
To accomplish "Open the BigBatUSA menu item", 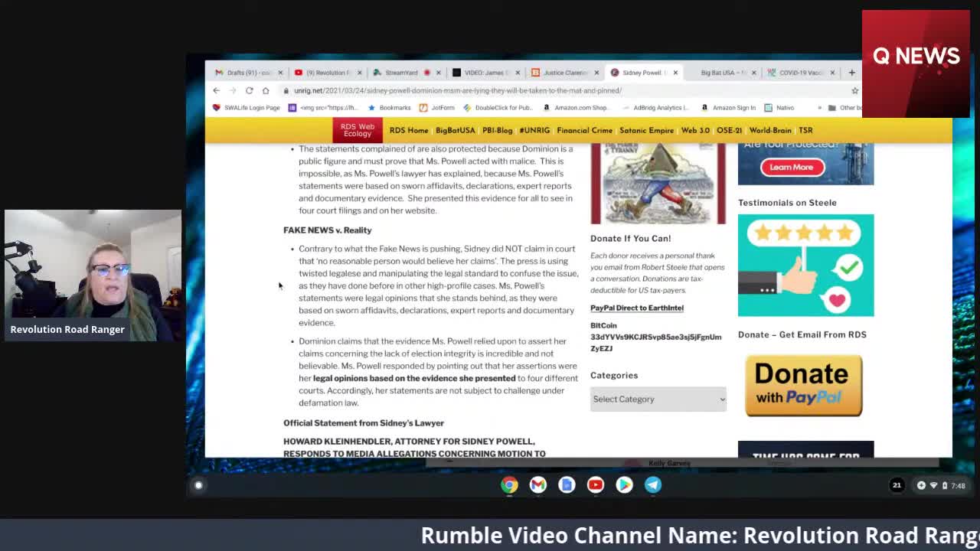I will click(455, 130).
